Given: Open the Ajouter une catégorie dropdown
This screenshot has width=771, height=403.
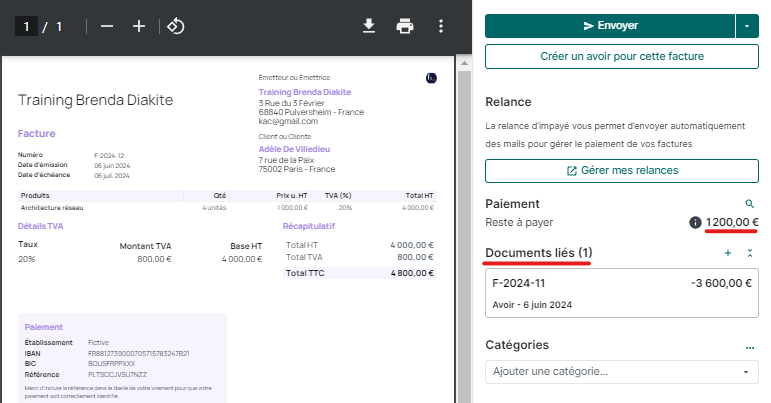Looking at the screenshot, I should pyautogui.click(x=621, y=372).
